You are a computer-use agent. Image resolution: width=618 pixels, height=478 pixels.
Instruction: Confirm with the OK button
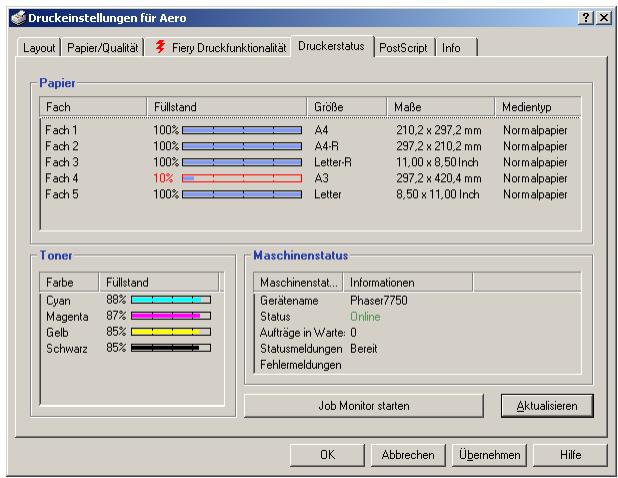(x=328, y=455)
